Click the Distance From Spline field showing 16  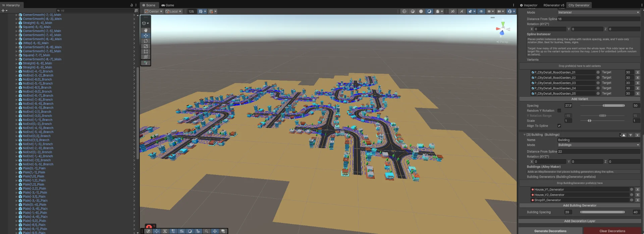599,19
